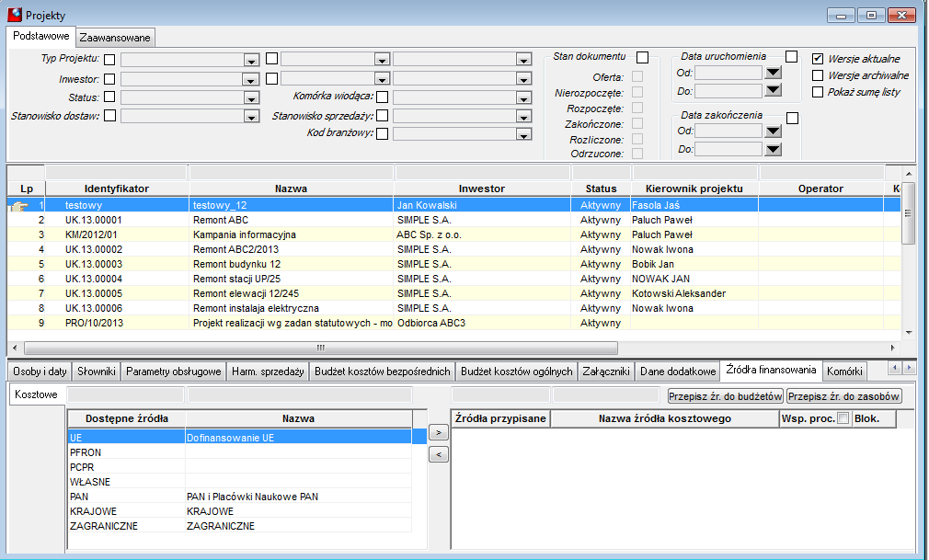Open the Stanowisko sprzedaży dropdown
Screen dimensions: 929x560
tap(523, 117)
